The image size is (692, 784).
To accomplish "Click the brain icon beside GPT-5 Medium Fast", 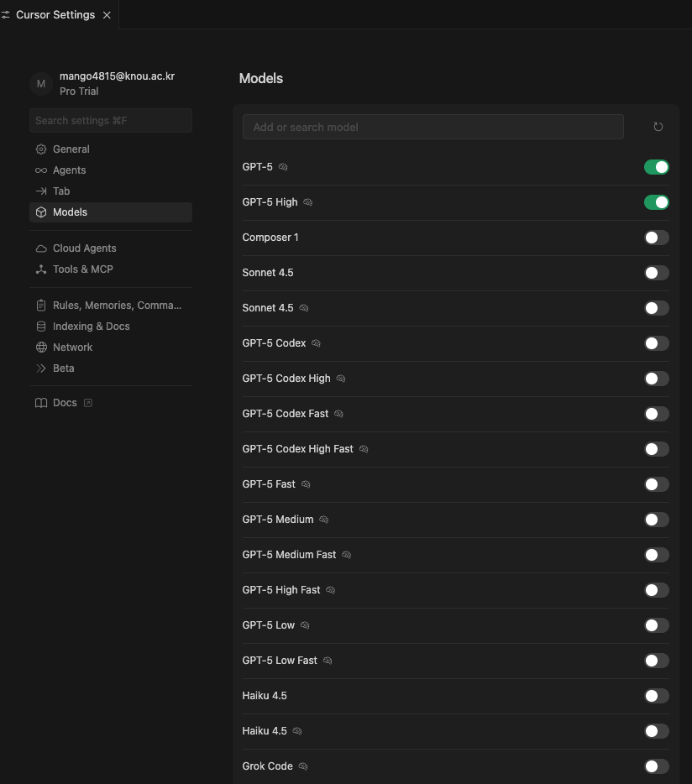I will [x=347, y=555].
